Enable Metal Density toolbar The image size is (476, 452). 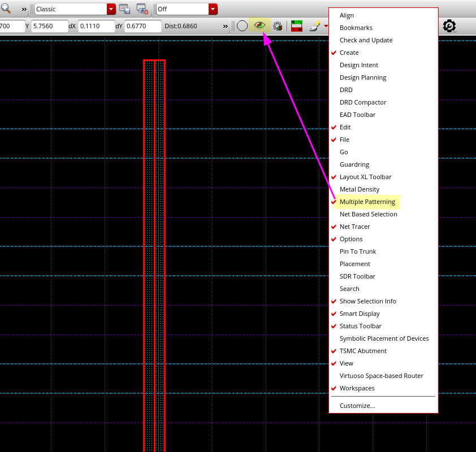360,189
